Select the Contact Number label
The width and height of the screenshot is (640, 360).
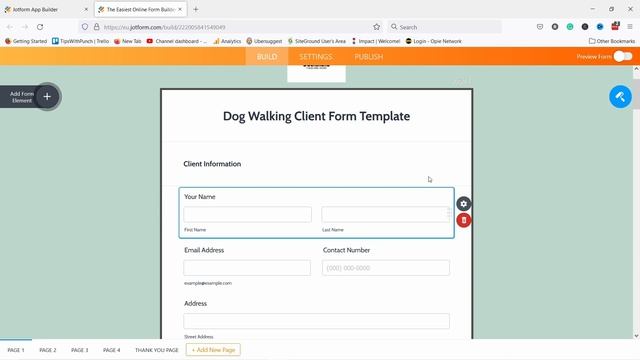tap(346, 250)
